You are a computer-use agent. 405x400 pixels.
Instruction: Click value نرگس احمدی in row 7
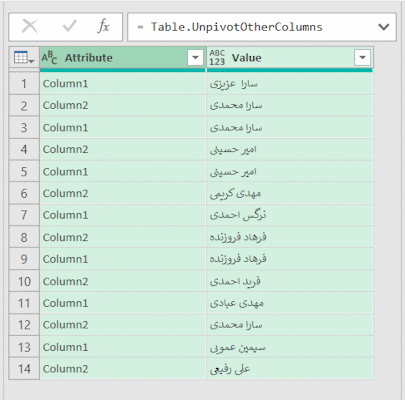[290, 215]
